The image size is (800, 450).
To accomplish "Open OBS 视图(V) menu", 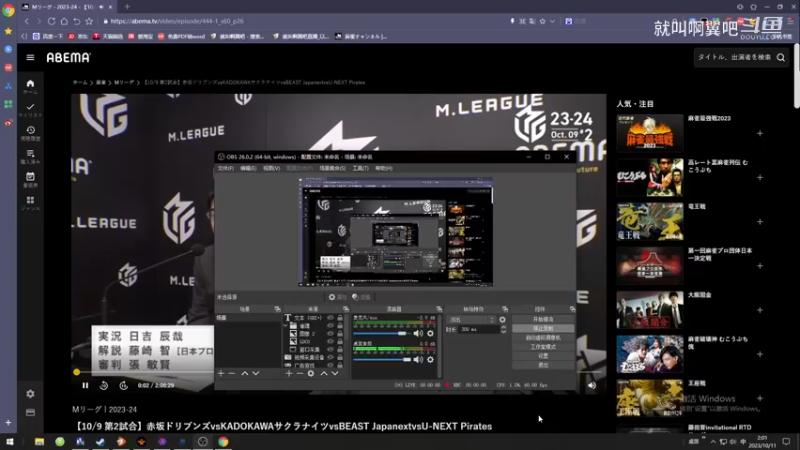I will pyautogui.click(x=271, y=168).
